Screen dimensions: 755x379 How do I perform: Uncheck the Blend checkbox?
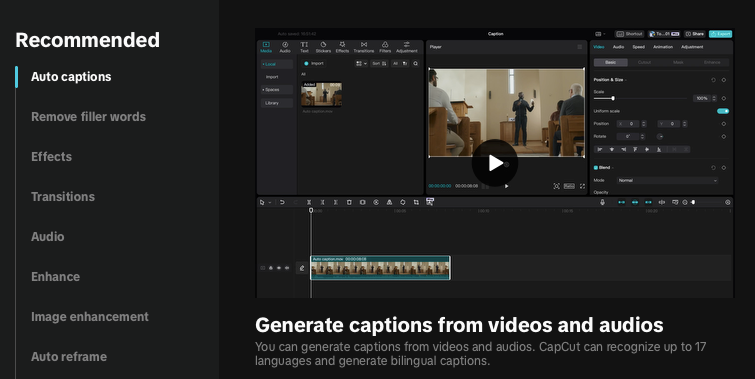[x=596, y=168]
